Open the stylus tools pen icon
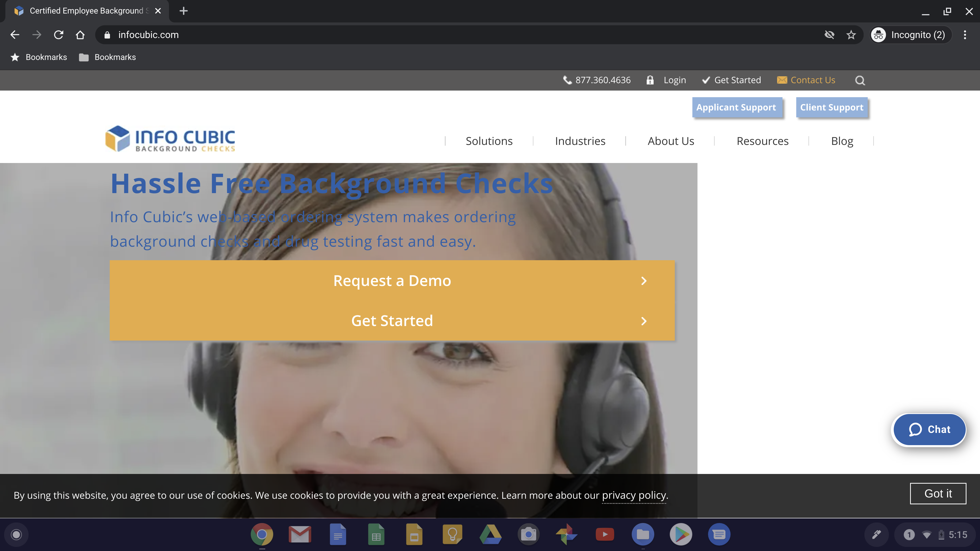980x551 pixels. coord(877,535)
